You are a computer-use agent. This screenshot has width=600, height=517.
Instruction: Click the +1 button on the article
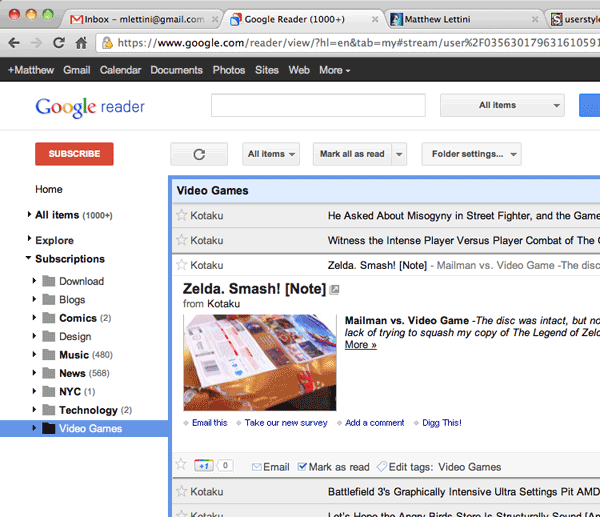(x=204, y=466)
